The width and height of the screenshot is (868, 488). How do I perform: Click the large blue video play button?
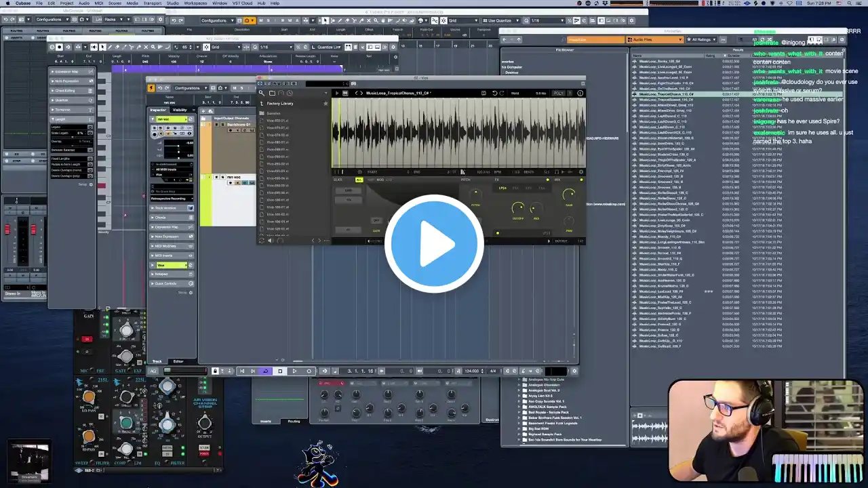[434, 244]
